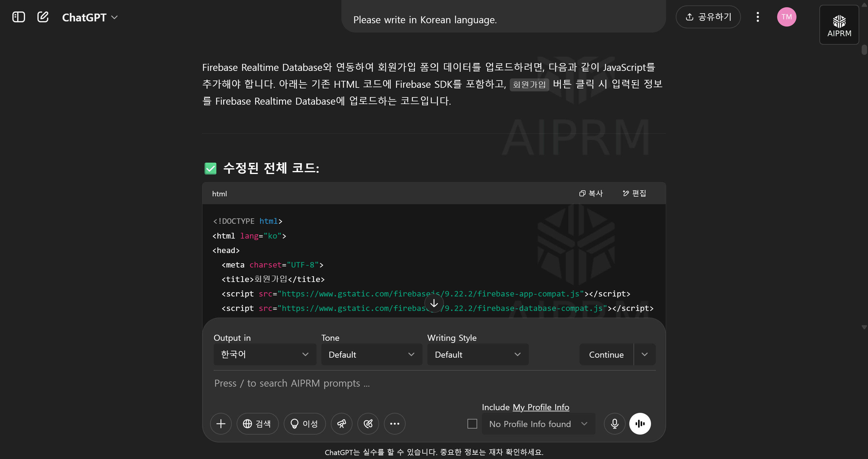Enable the No Profile Info checkbox
The width and height of the screenshot is (868, 459).
(472, 424)
